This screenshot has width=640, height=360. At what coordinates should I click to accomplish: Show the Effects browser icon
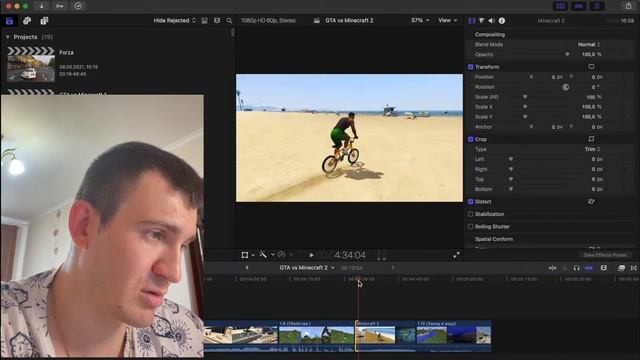[x=621, y=268]
